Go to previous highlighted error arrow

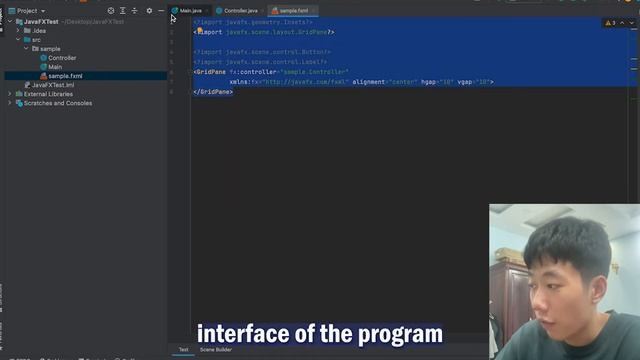(622, 23)
